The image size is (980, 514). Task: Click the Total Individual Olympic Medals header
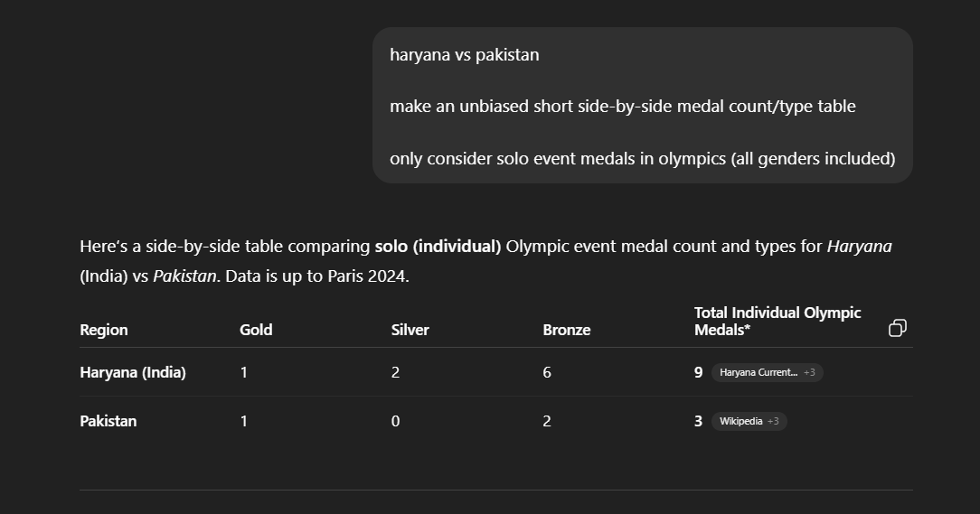point(777,321)
